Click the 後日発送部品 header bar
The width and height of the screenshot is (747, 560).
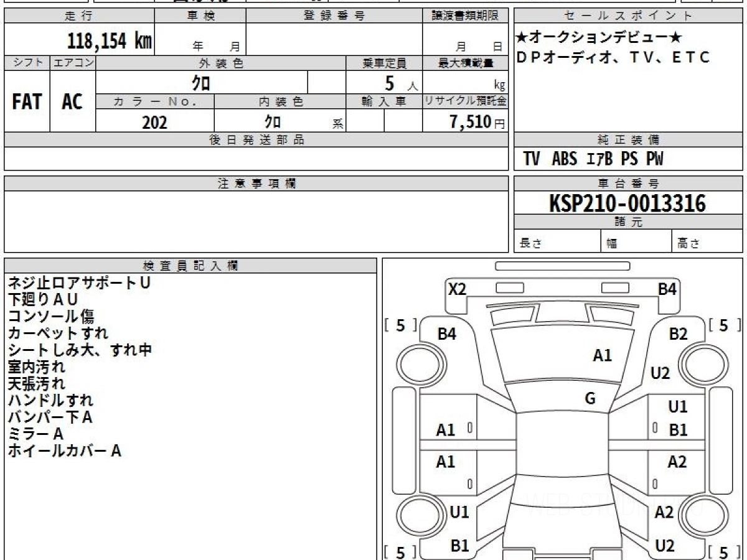[x=256, y=140]
